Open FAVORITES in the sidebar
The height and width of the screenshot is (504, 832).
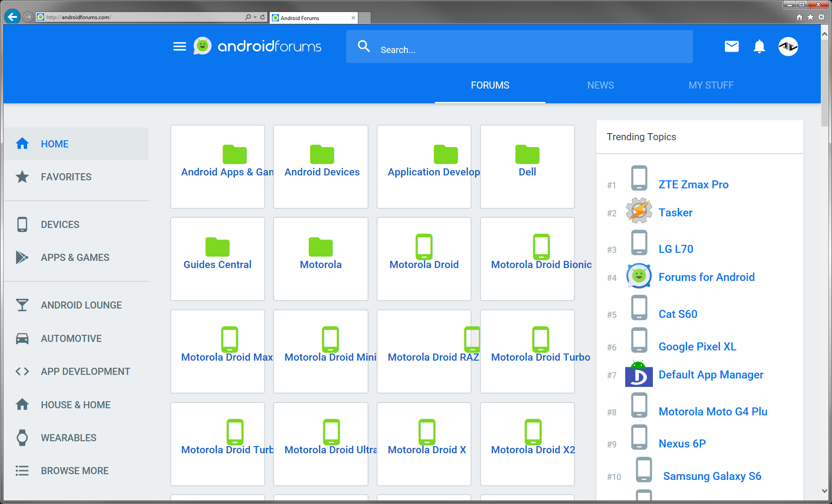tap(66, 177)
